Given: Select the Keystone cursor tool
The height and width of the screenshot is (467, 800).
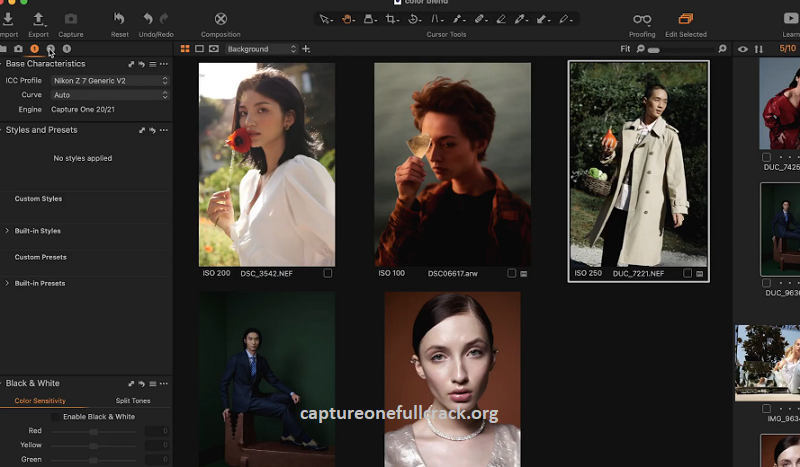Looking at the screenshot, I should point(435,19).
